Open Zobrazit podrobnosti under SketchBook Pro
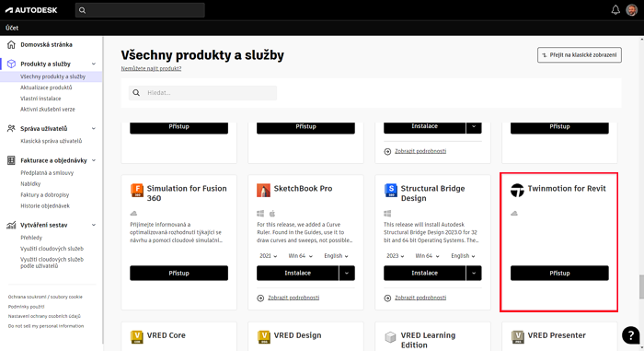 [x=293, y=298]
